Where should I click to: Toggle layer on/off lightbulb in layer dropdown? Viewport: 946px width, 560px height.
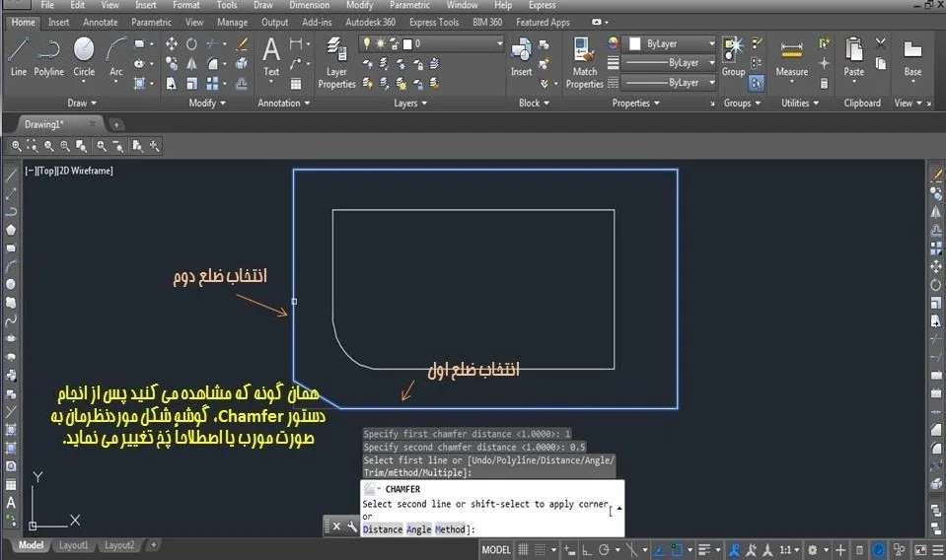pos(366,43)
